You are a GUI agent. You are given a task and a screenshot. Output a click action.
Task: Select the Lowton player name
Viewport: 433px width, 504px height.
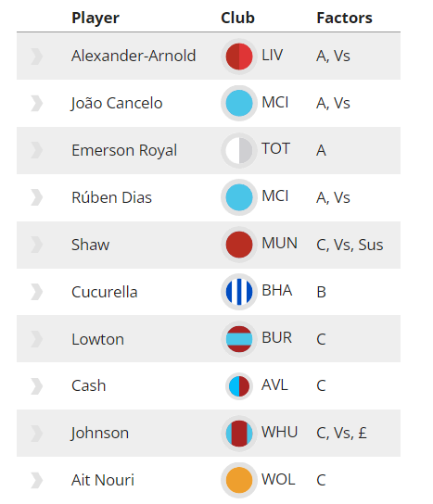click(x=97, y=339)
